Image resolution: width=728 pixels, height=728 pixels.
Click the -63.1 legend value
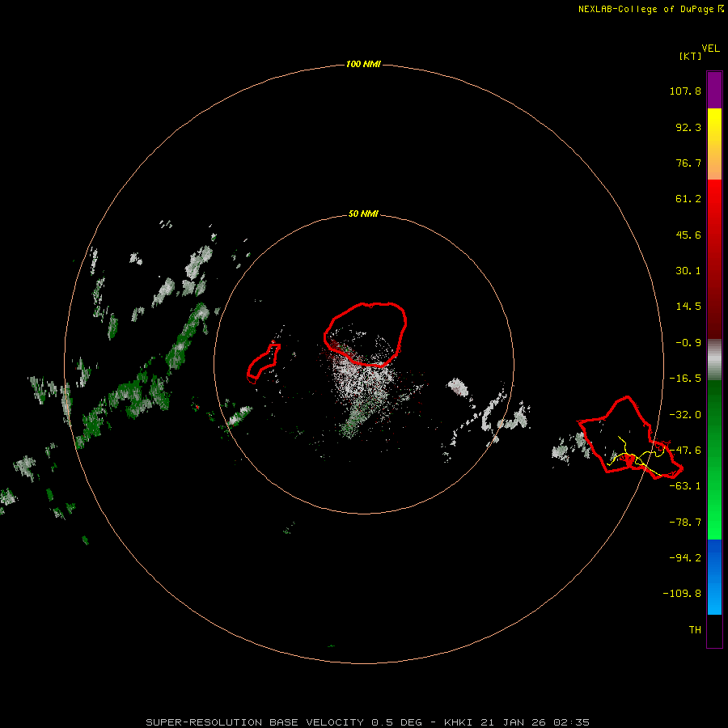pos(685,486)
